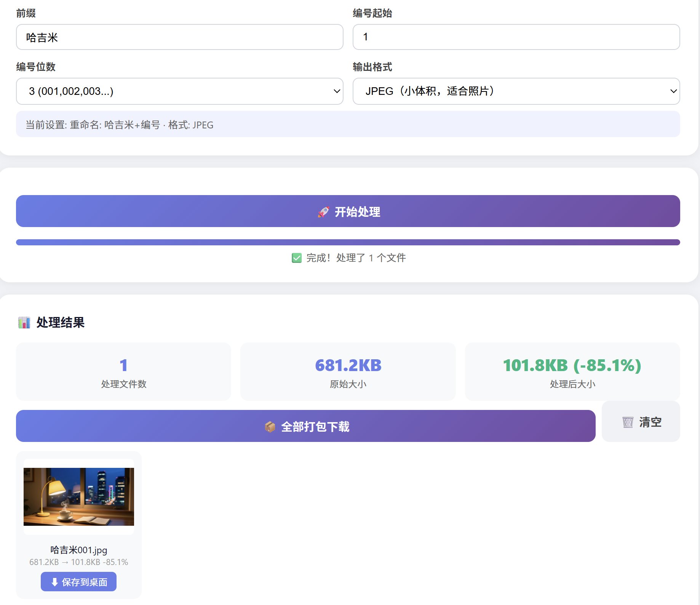Click the trash bin icon beside 清空
The image size is (700, 605).
tap(628, 422)
